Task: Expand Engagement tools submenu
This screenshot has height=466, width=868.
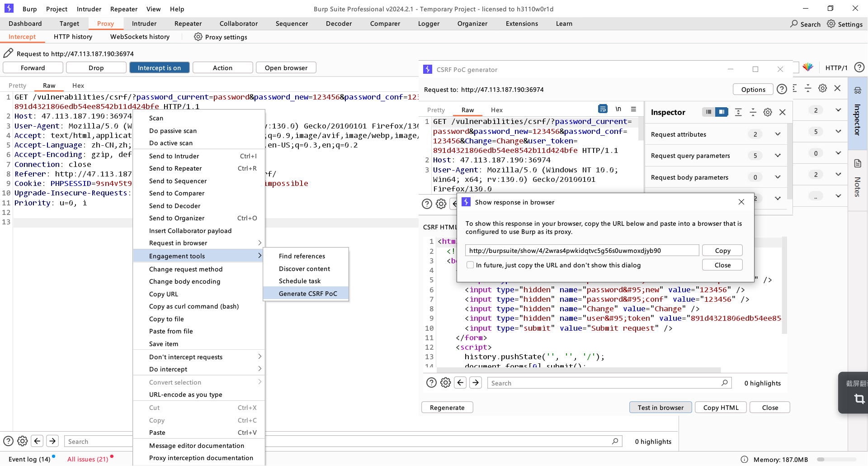Action: tap(199, 256)
